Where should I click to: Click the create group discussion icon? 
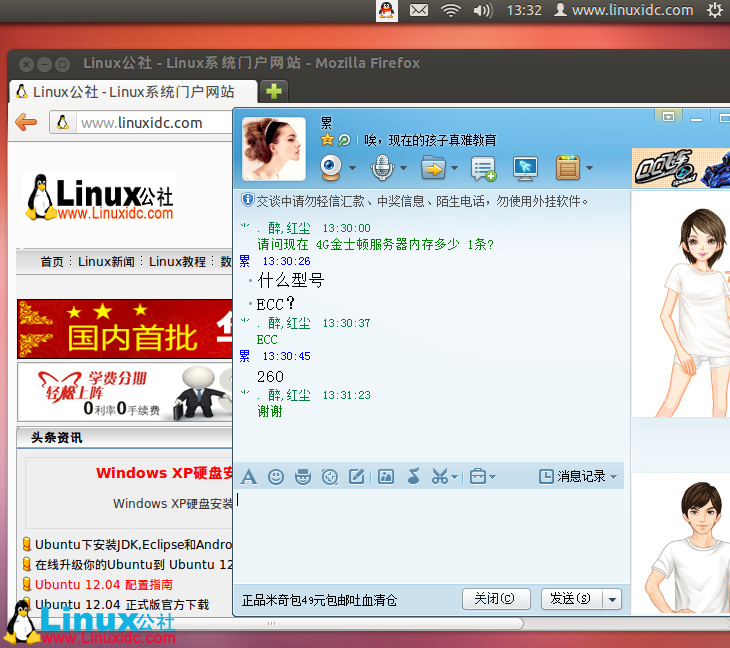point(483,168)
